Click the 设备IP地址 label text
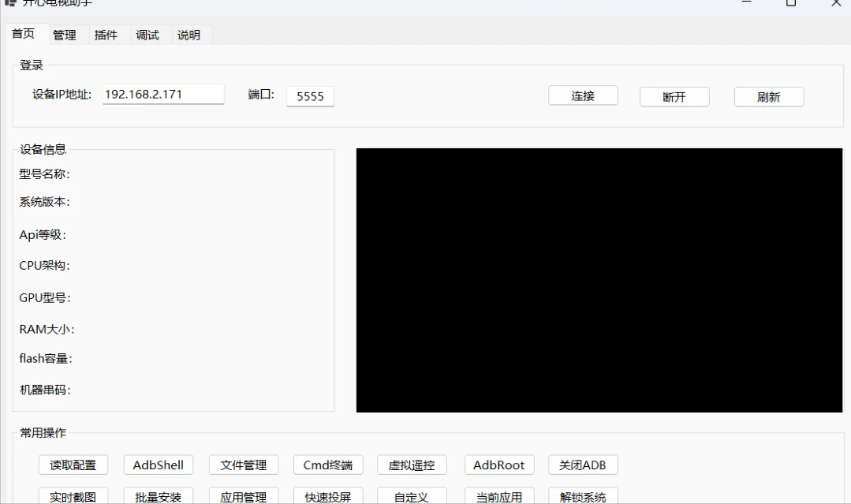The height and width of the screenshot is (504, 851). click(62, 95)
